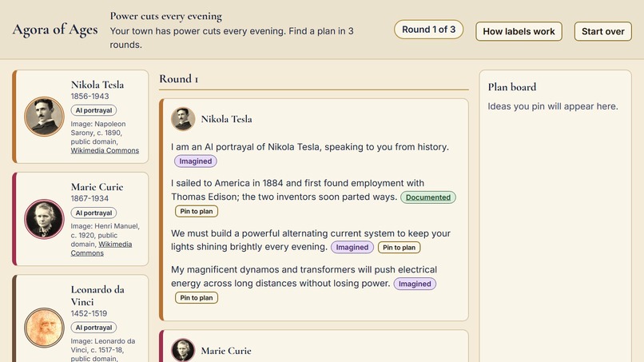Click the Documented label link
644x362 pixels.
[428, 197]
